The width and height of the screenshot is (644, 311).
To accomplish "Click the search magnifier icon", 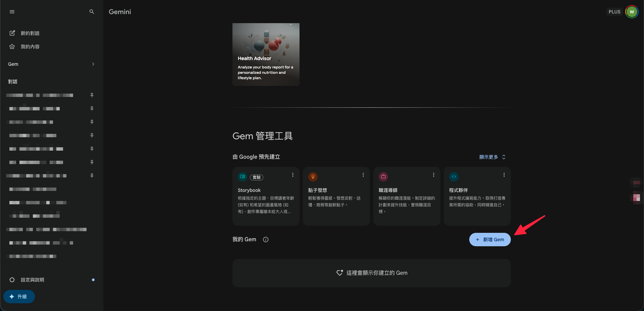I will pyautogui.click(x=92, y=12).
